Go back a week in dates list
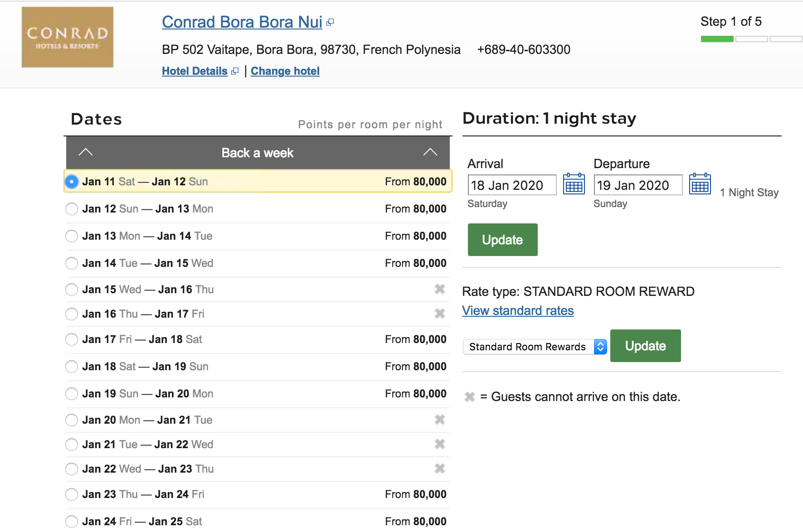Image resolution: width=803 pixels, height=532 pixels. (257, 153)
